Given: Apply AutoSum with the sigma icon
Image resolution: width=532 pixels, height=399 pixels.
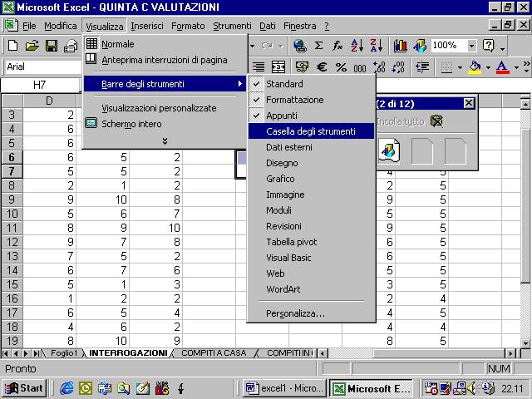Looking at the screenshot, I should (318, 46).
